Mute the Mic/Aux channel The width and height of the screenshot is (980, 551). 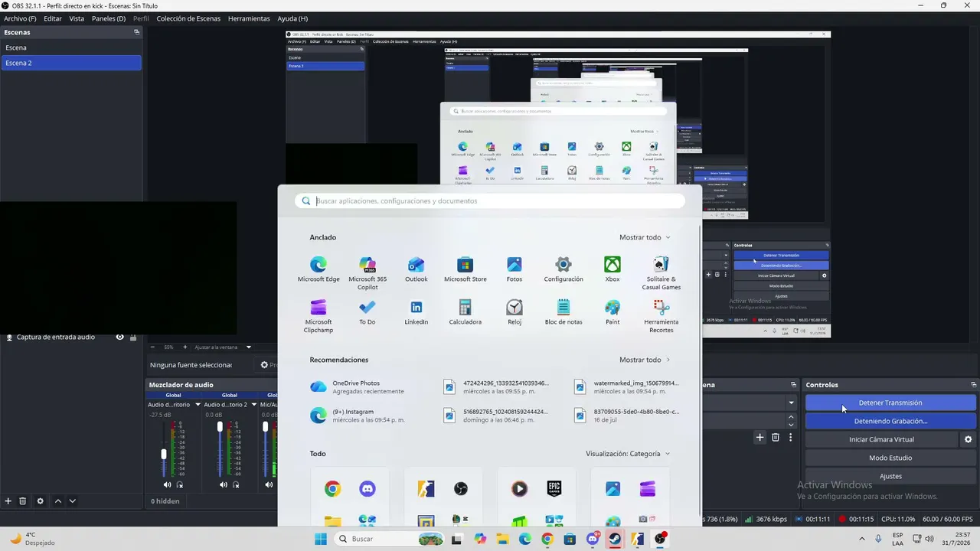[x=269, y=484]
